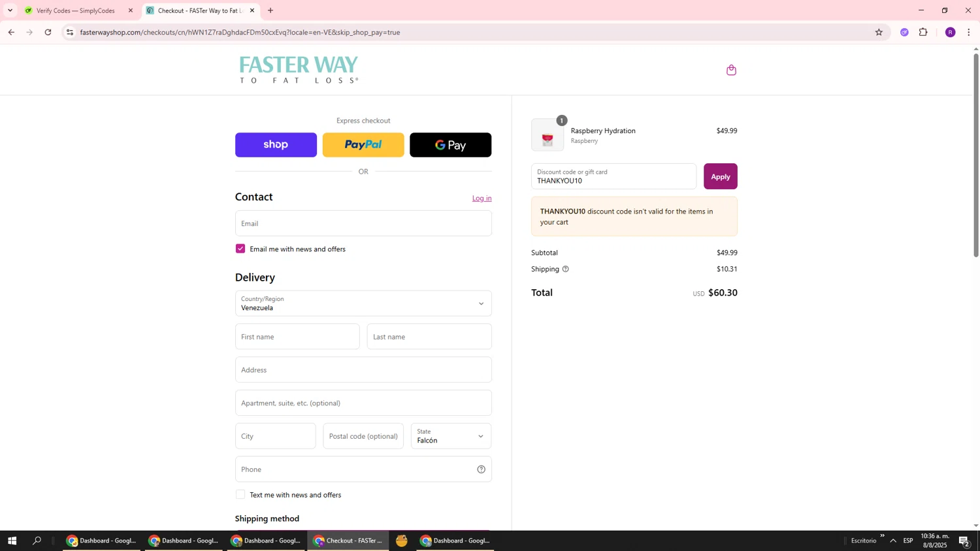Image resolution: width=980 pixels, height=551 pixels.
Task: Apply the discount code
Action: (x=721, y=176)
